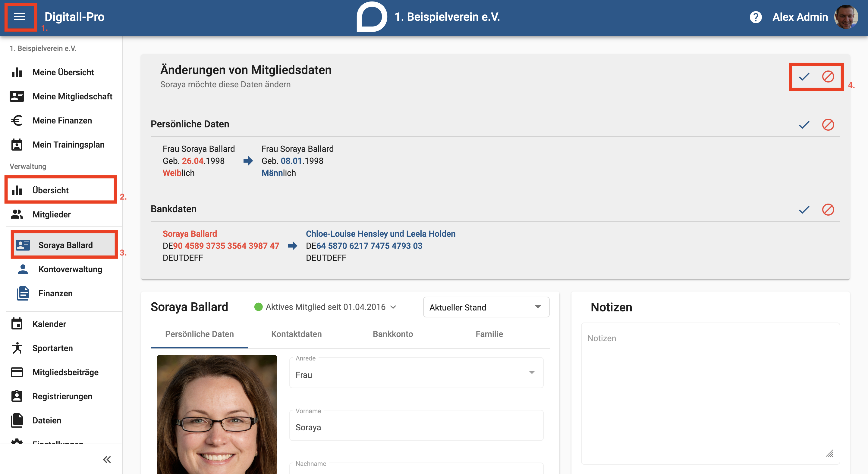The image size is (868, 474).
Task: Click into the Notizen text area
Action: coord(710,394)
